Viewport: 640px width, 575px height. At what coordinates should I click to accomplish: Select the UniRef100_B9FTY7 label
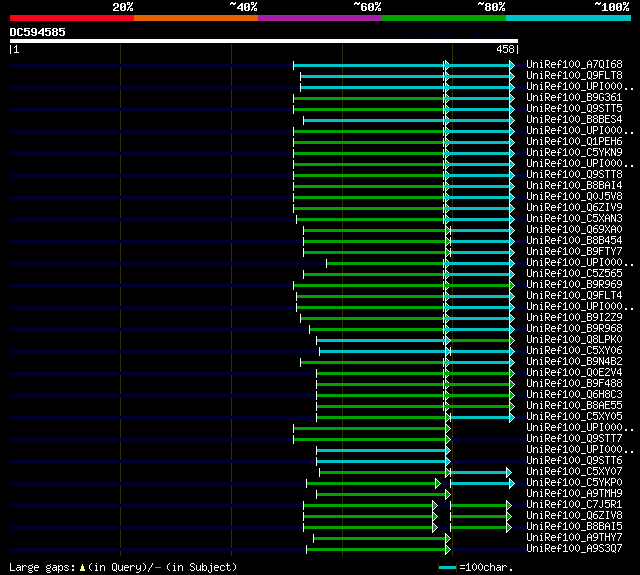click(x=574, y=252)
